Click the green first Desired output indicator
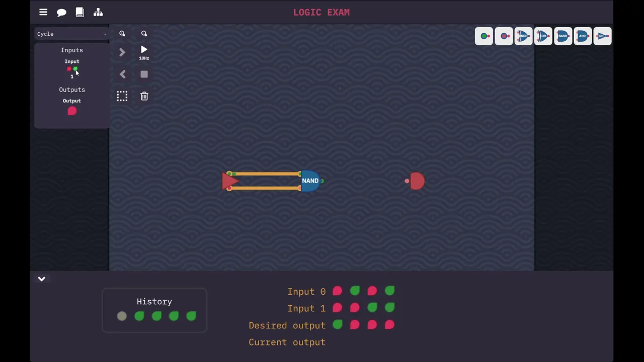Image resolution: width=644 pixels, height=362 pixels. (337, 325)
